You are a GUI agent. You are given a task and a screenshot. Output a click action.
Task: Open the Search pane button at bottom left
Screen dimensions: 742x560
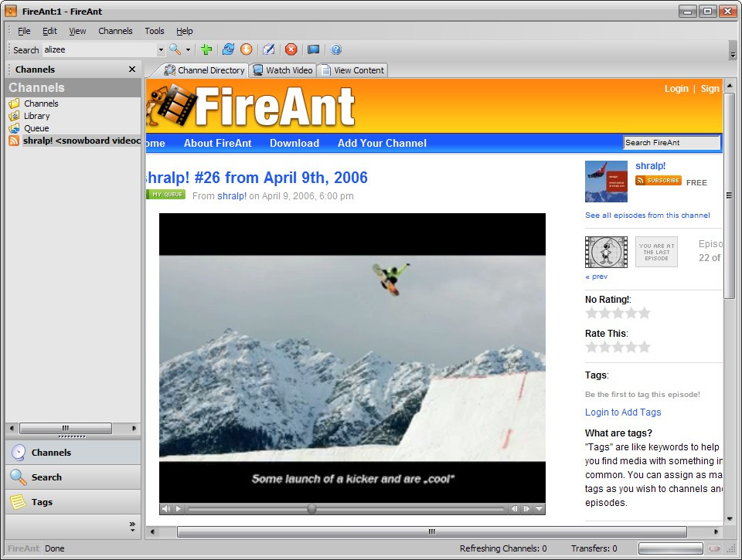tap(73, 477)
